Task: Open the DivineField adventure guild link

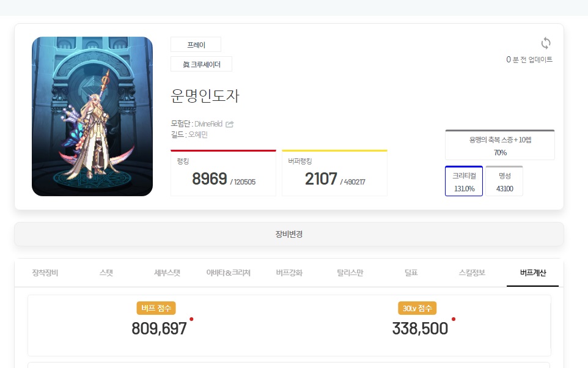Action: pos(208,124)
